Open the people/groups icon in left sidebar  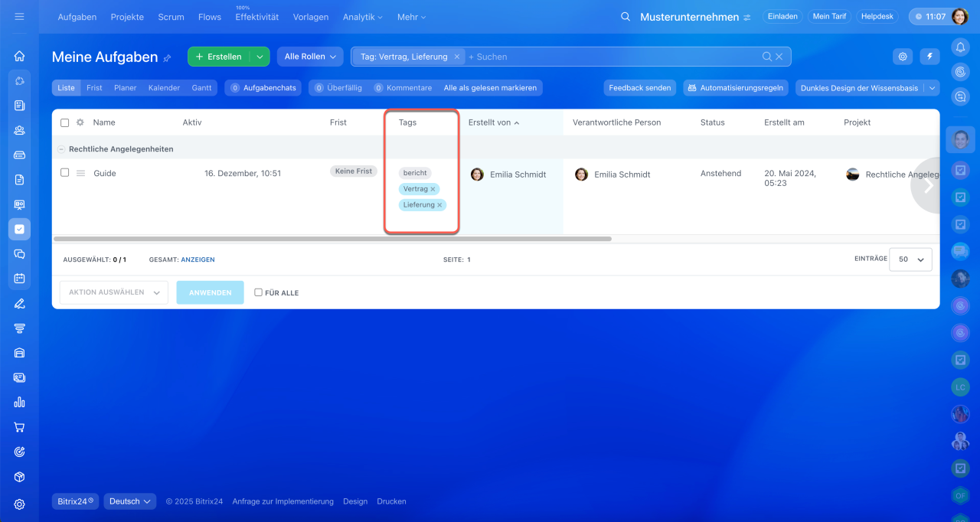[x=19, y=130]
